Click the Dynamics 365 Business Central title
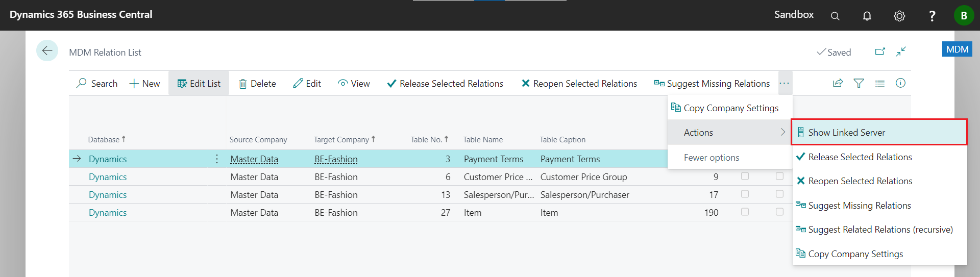This screenshot has width=980, height=277. pos(81,15)
